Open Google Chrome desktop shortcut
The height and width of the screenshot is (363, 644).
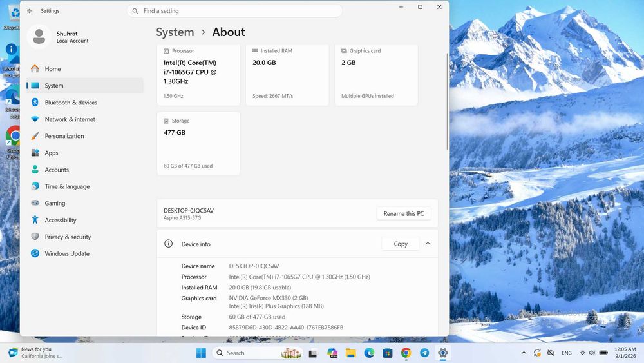coord(12,143)
